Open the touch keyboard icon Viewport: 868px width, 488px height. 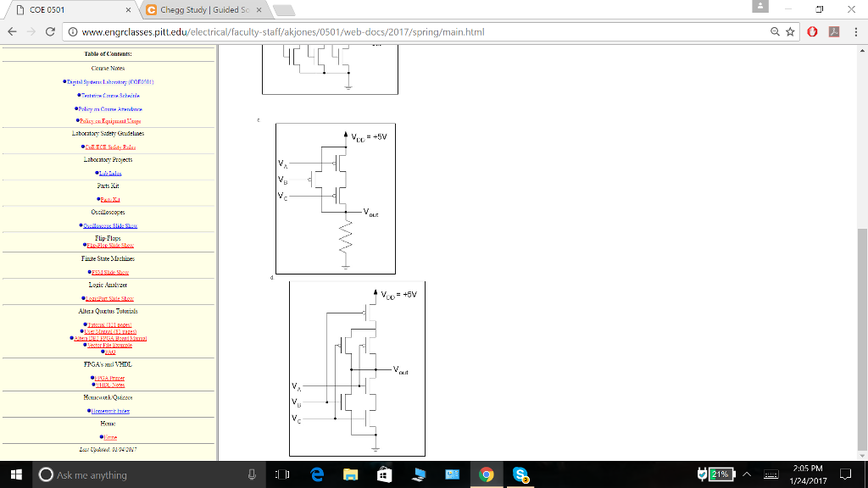[771, 474]
